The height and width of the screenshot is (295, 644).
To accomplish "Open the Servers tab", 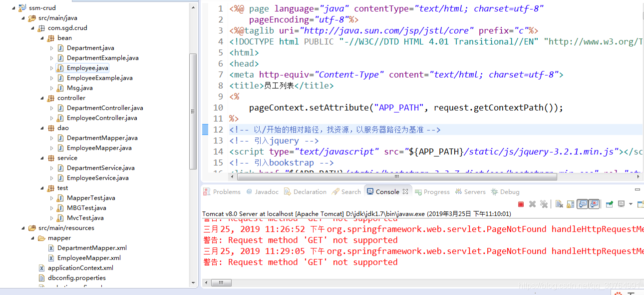I will click(470, 191).
